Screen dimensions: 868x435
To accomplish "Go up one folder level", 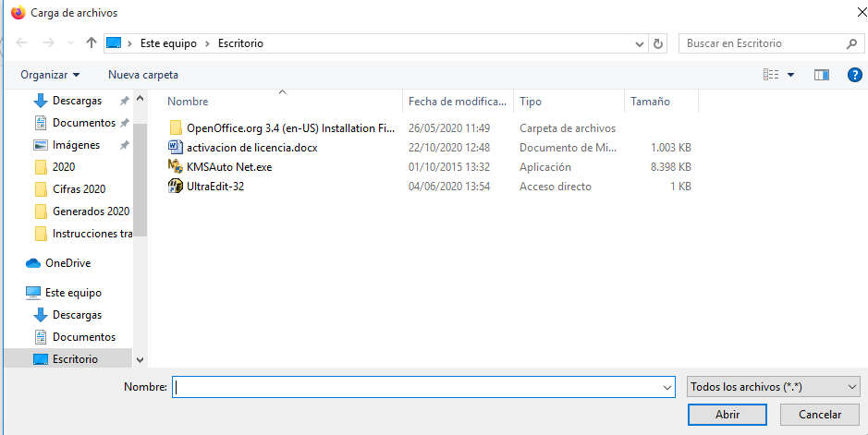I will (92, 43).
